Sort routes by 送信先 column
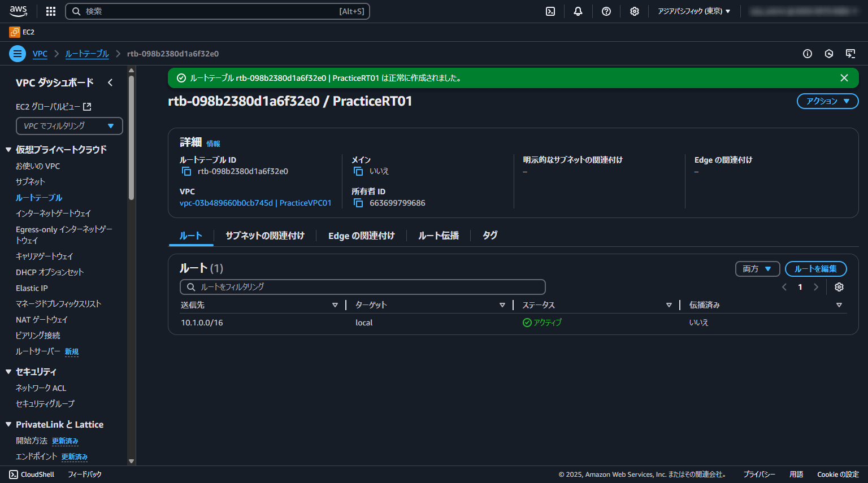This screenshot has width=868, height=483. pyautogui.click(x=335, y=305)
